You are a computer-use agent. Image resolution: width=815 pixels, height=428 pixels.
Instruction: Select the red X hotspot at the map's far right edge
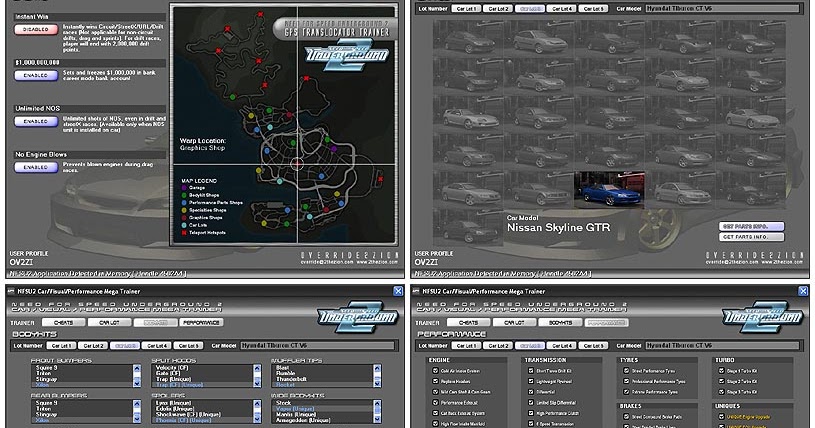click(x=380, y=179)
